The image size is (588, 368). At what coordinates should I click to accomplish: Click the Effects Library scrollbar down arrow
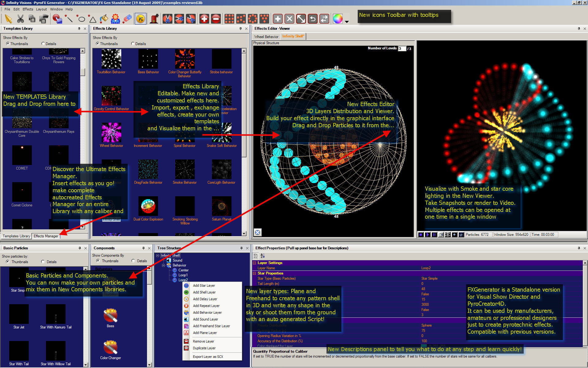click(x=244, y=234)
